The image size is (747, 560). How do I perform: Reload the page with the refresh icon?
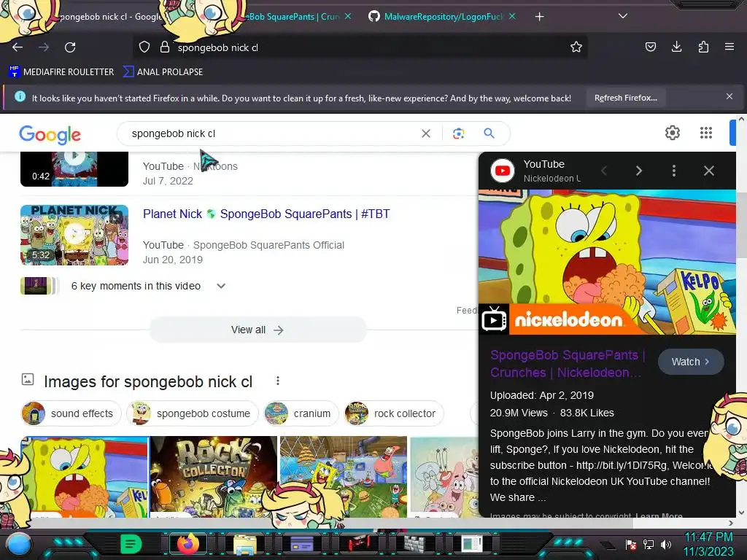pyautogui.click(x=70, y=47)
